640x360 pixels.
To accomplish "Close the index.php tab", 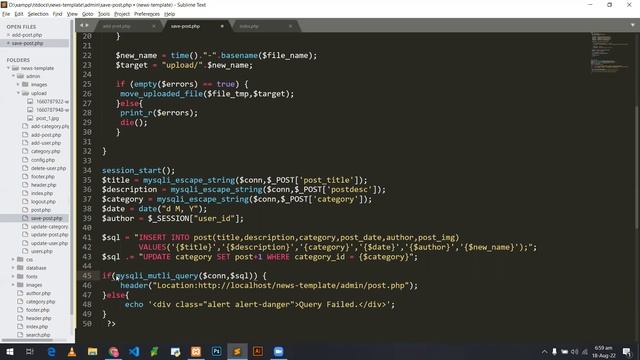I will (290, 26).
